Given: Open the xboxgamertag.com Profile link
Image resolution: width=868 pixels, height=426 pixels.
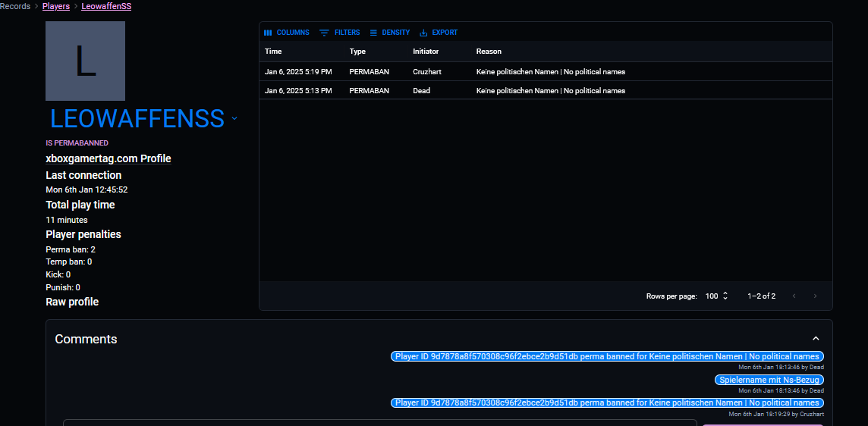Looking at the screenshot, I should pyautogui.click(x=108, y=158).
